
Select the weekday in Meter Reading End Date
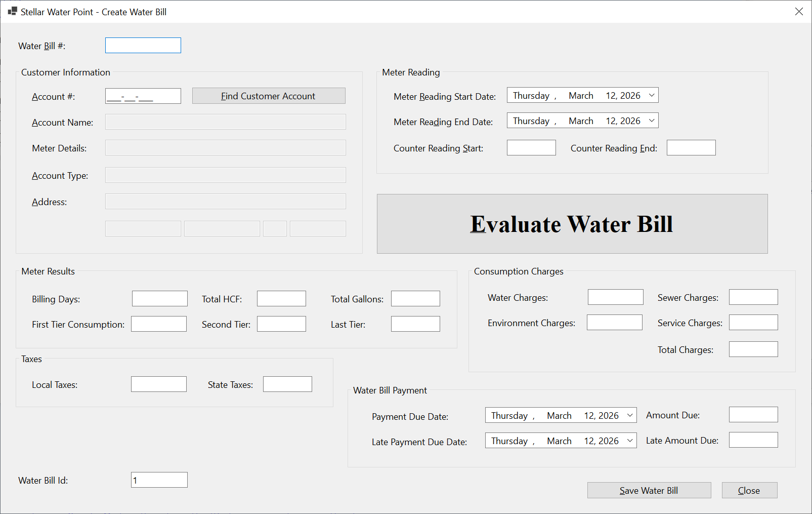click(531, 121)
